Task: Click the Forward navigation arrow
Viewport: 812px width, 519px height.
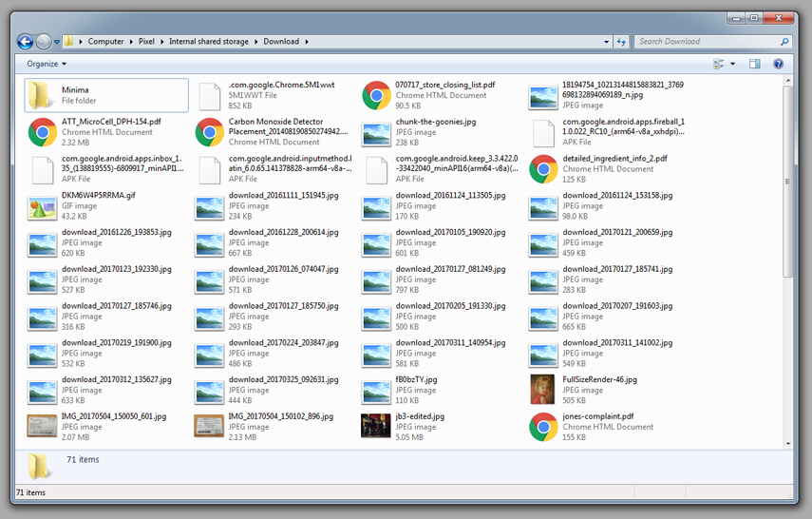Action: coord(44,42)
